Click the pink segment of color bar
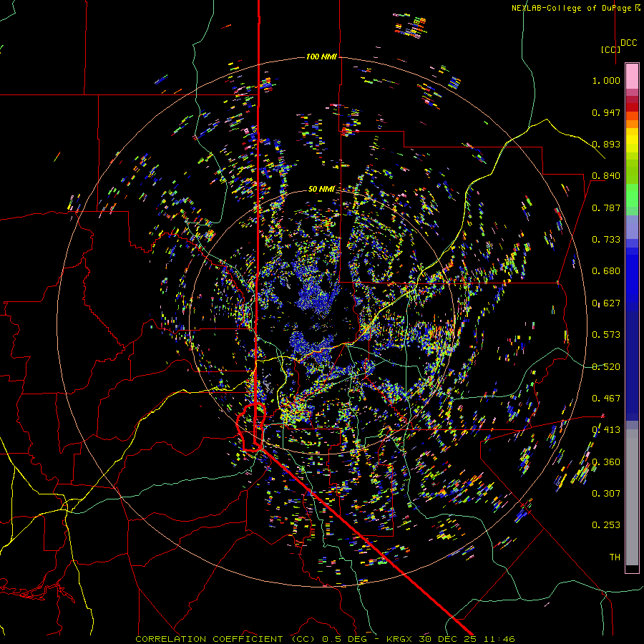Screen dimensions: 644x644 632,77
